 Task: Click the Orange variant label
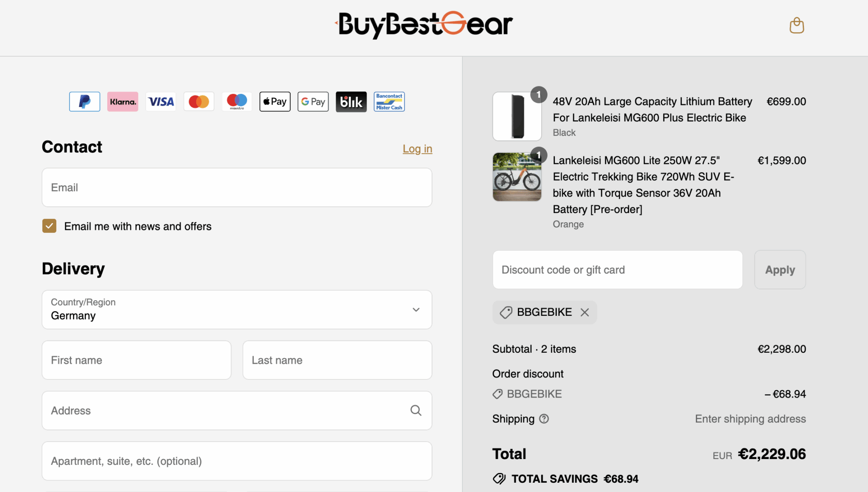pos(568,224)
